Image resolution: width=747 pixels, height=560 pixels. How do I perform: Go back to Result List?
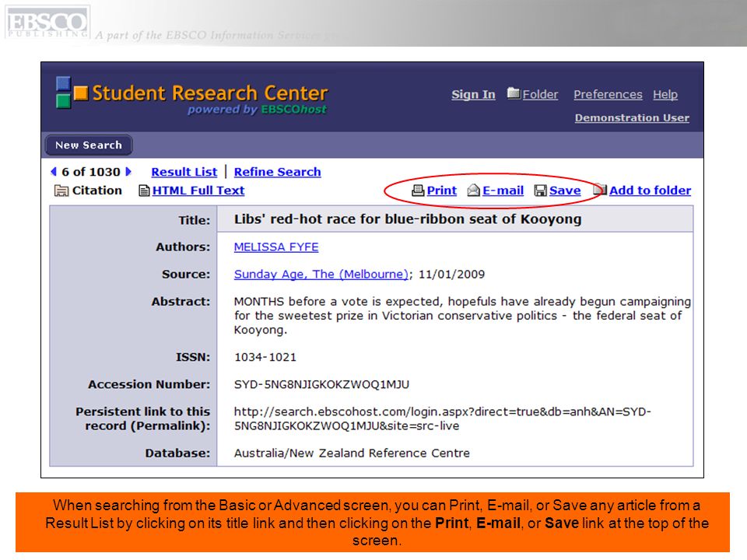pyautogui.click(x=184, y=172)
